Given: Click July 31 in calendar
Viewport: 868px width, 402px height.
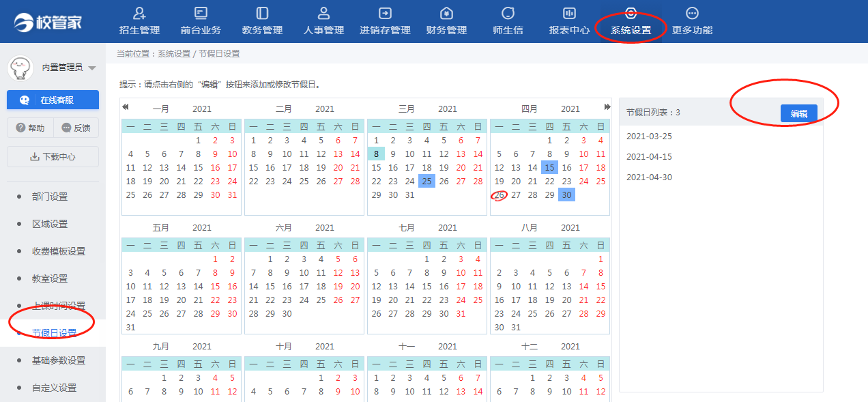Looking at the screenshot, I should 461,314.
